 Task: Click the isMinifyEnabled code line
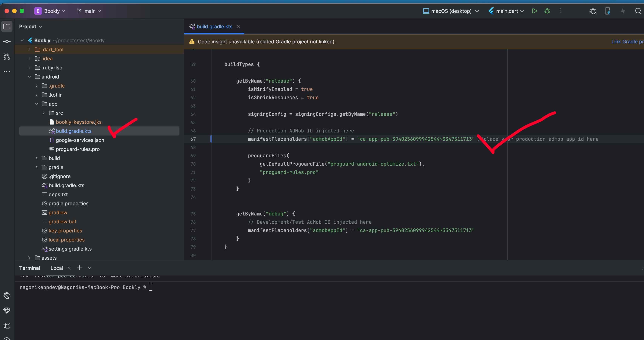coord(280,89)
